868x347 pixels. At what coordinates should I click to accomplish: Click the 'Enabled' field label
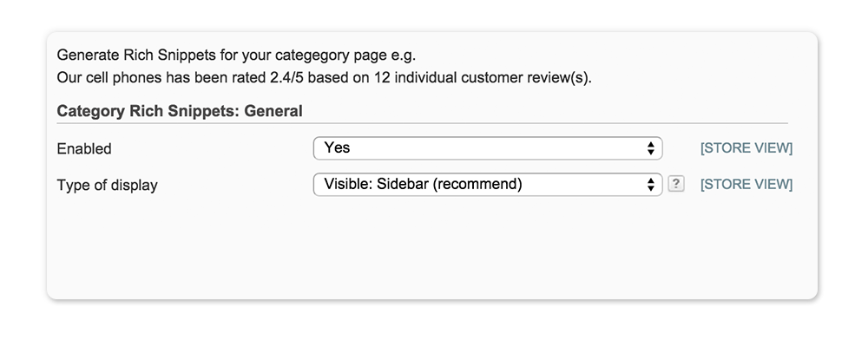coord(84,149)
